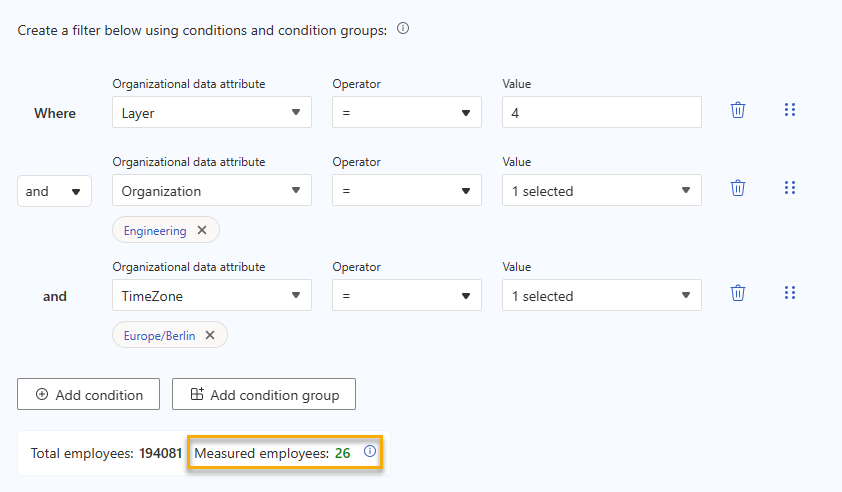Remove the Europe/Berlin tag
The image size is (842, 492).
pos(210,335)
